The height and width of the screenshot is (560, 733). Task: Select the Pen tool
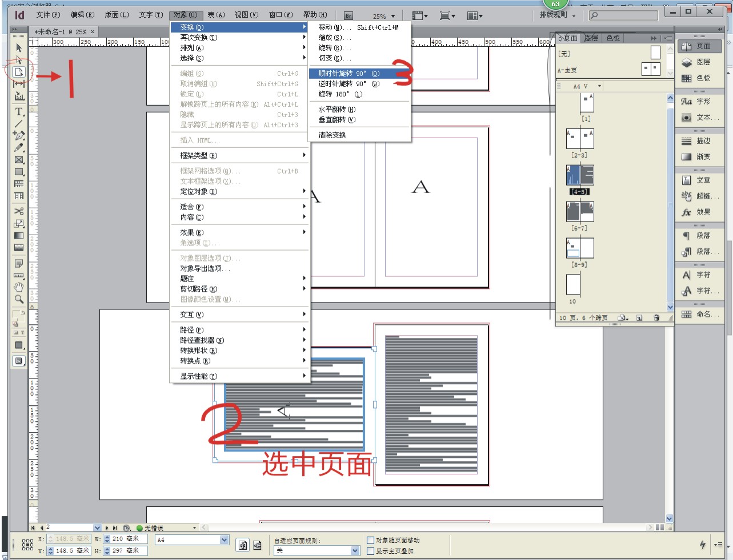click(x=19, y=135)
